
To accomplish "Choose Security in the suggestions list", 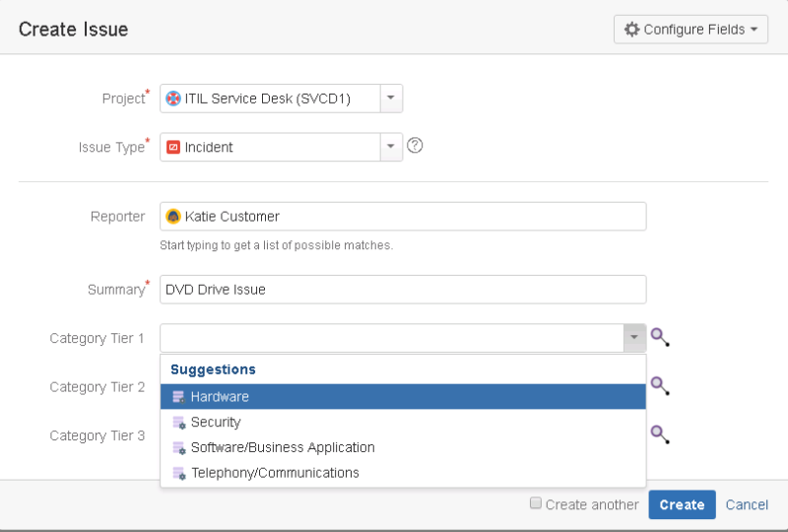I will 215,422.
